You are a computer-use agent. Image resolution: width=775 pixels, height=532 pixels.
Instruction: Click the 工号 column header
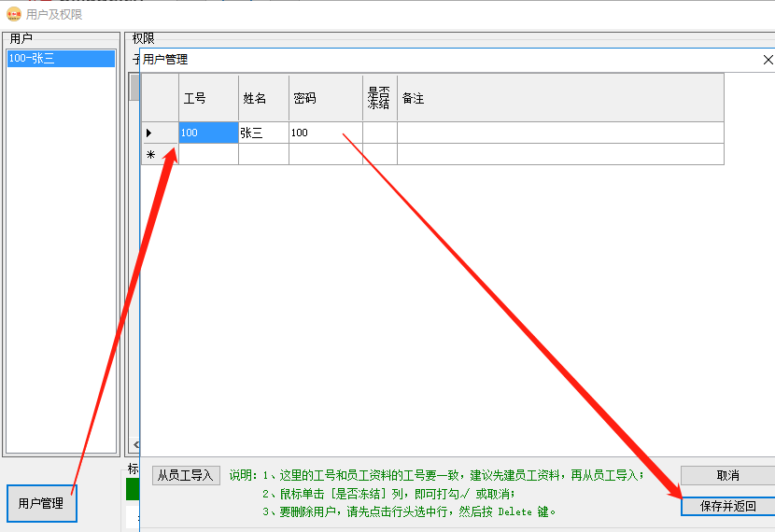click(208, 98)
